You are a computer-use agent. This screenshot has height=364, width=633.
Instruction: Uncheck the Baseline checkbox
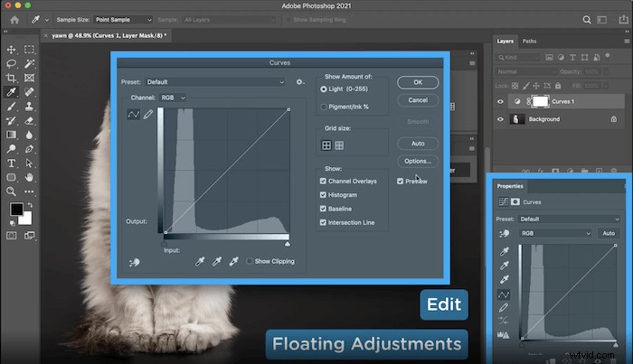pyautogui.click(x=323, y=209)
